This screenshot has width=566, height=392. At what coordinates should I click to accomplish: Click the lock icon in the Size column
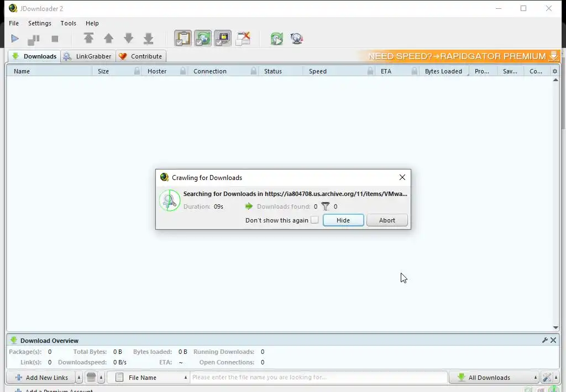[x=137, y=71]
